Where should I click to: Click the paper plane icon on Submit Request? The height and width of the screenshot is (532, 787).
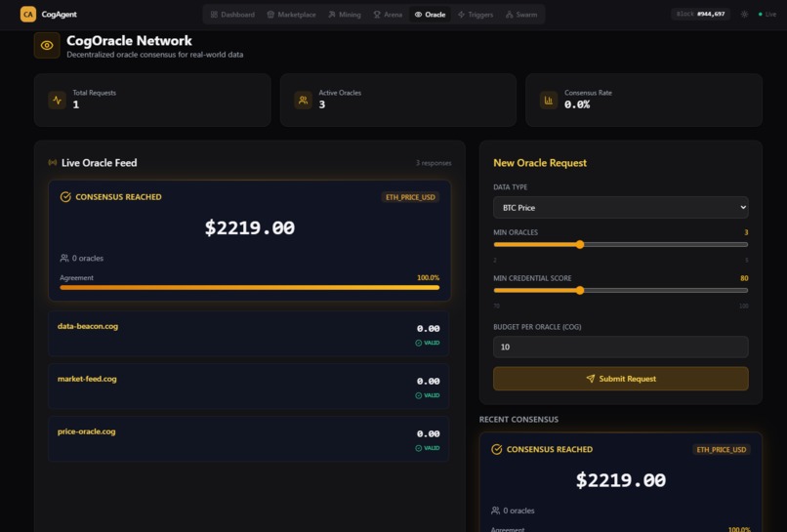[x=590, y=379]
